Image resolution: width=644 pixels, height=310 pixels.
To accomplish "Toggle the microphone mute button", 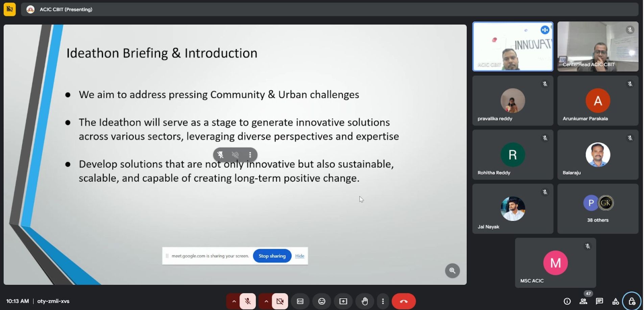I will click(x=248, y=301).
